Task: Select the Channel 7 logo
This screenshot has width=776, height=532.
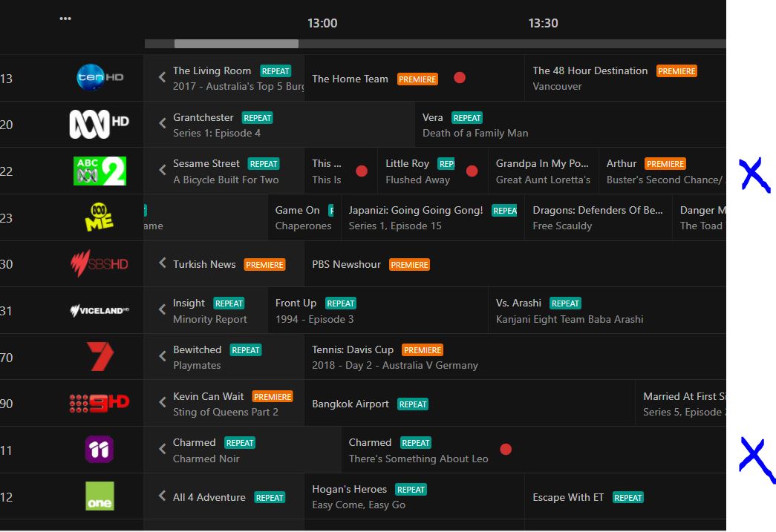Action: pyautogui.click(x=100, y=356)
